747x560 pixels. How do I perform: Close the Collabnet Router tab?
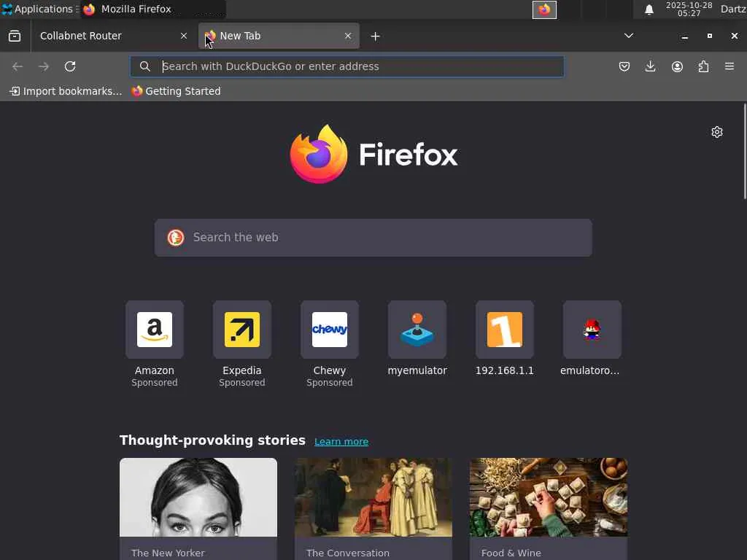184,36
